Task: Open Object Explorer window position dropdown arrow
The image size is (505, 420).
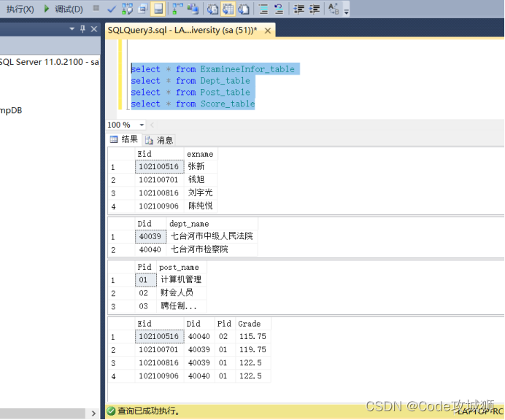Action: [72, 29]
